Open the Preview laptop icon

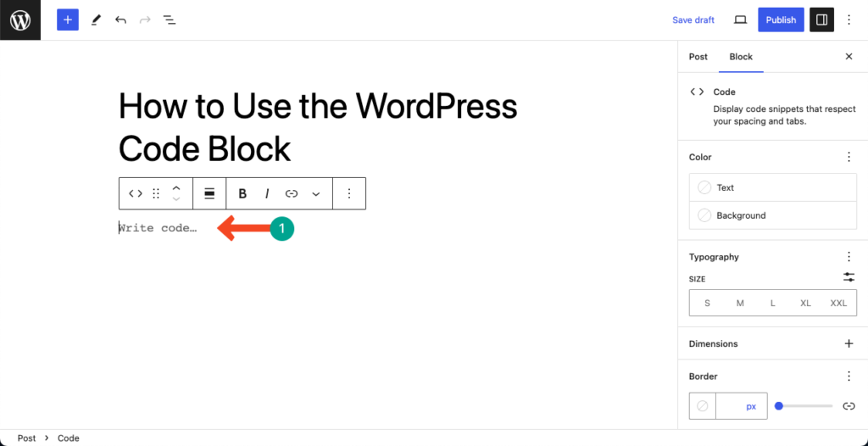tap(740, 20)
